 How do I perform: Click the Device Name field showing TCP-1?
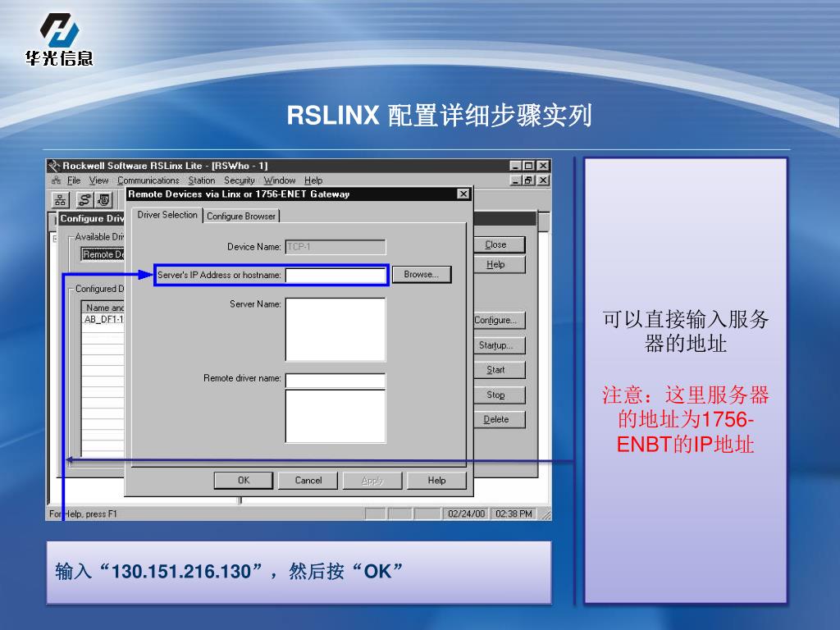point(336,247)
